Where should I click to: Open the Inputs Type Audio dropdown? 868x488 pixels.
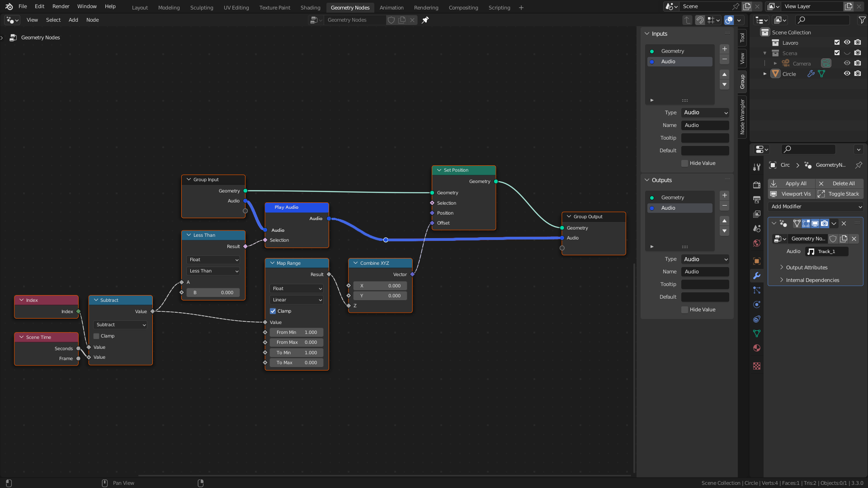(x=705, y=113)
